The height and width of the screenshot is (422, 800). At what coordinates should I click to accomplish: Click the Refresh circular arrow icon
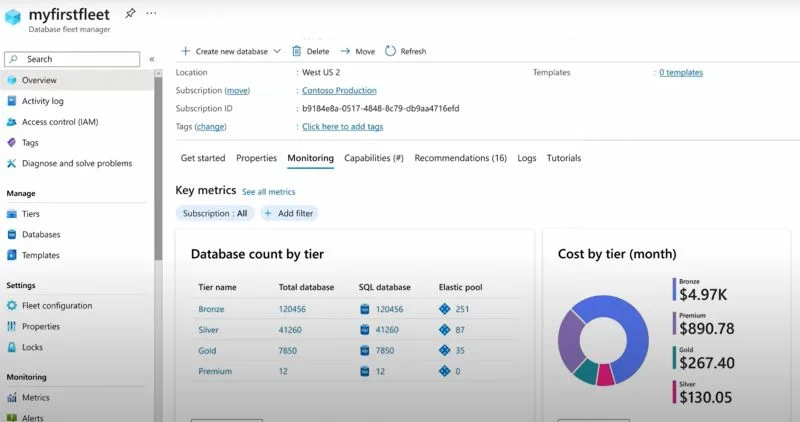(390, 51)
